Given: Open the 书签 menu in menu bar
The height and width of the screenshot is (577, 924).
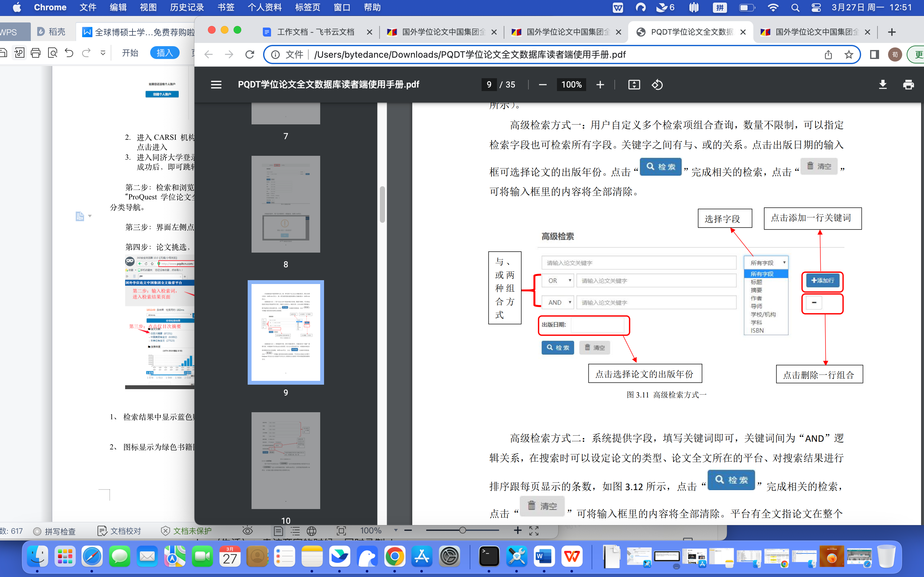Looking at the screenshot, I should [226, 7].
